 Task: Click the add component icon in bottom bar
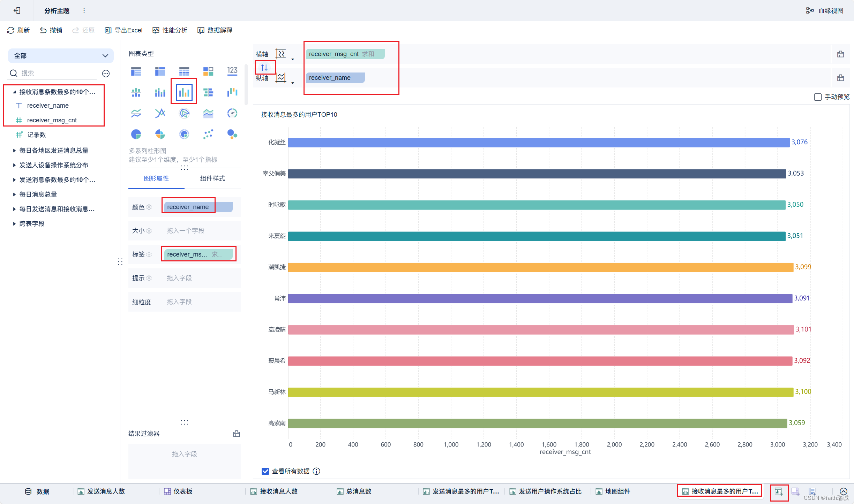[x=779, y=491]
